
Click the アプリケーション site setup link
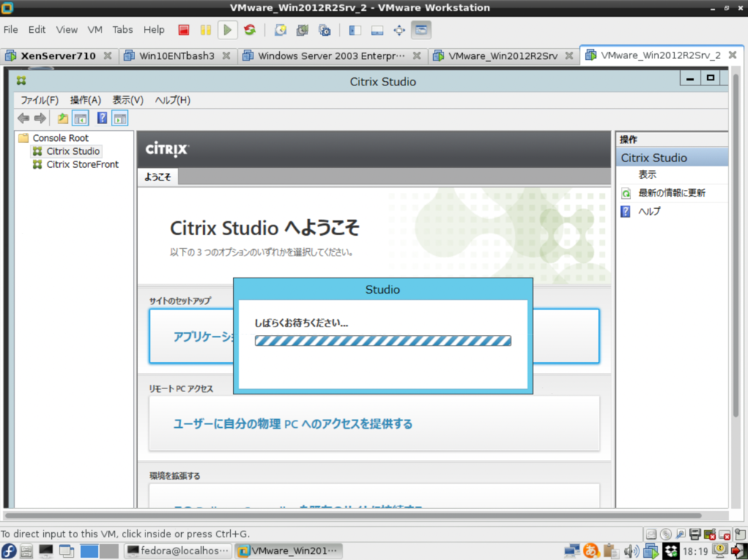203,337
